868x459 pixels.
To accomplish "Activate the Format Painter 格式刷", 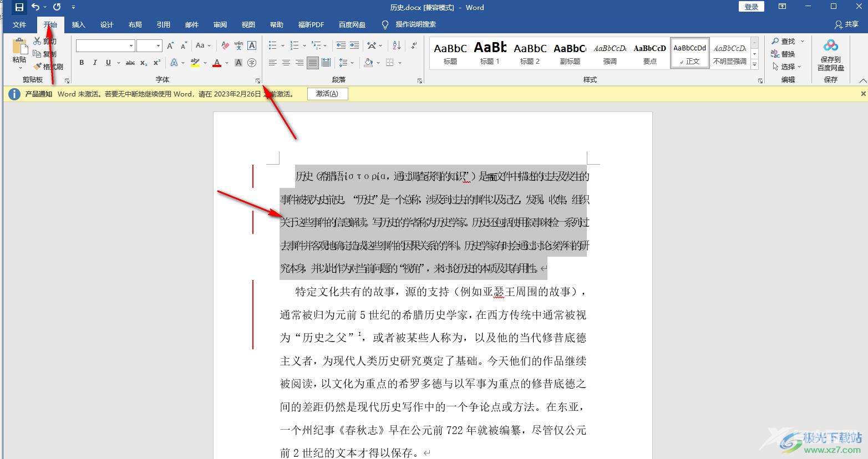I will (48, 67).
